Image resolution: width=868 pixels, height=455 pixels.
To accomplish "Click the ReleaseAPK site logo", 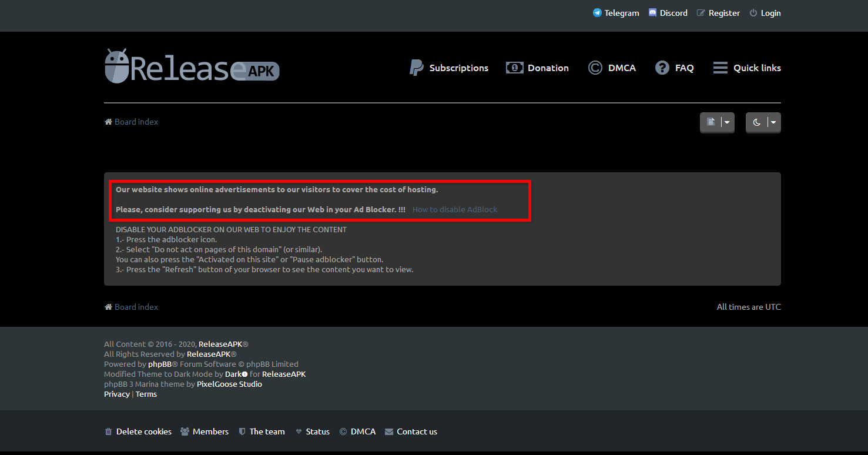I will click(192, 66).
